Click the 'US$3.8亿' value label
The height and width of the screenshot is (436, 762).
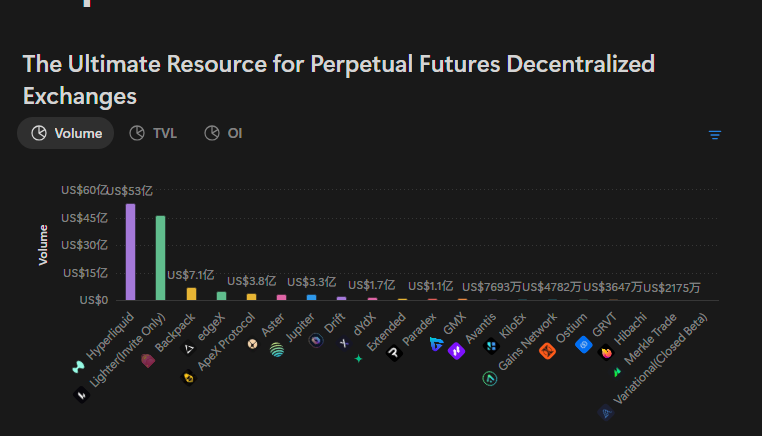click(x=251, y=281)
